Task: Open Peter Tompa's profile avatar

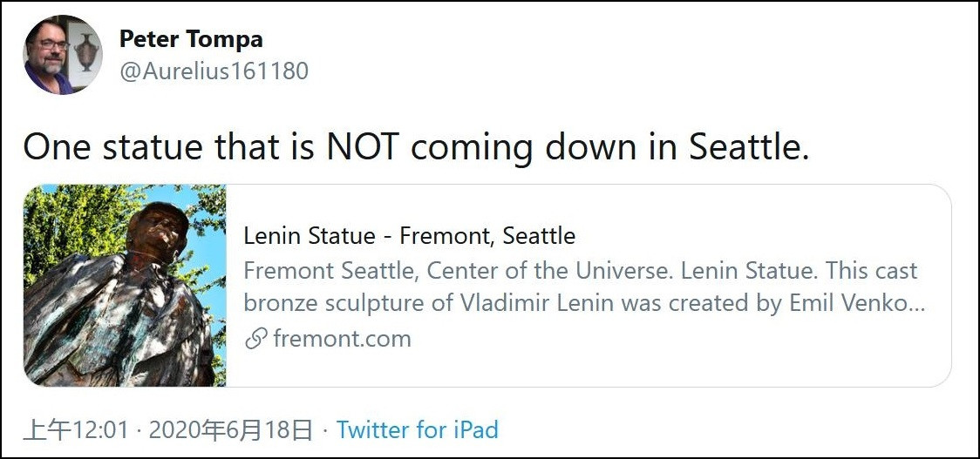Action: pyautogui.click(x=63, y=54)
